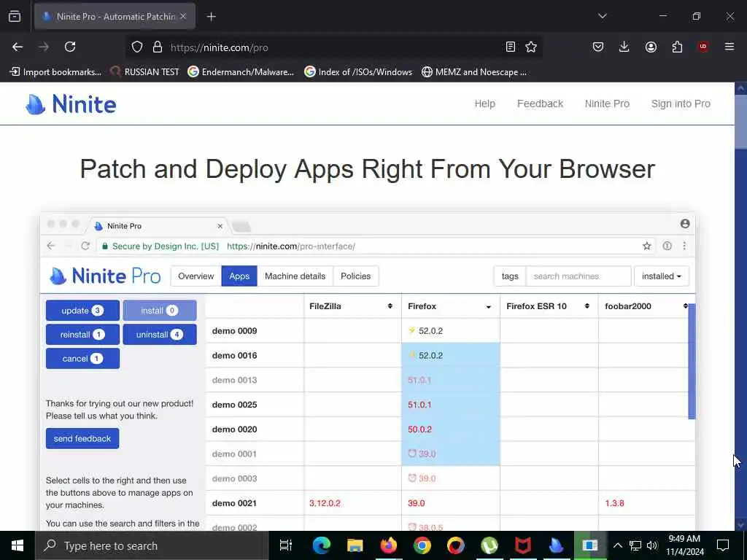The image size is (747, 560).
Task: Click profile avatar in demo browser window
Action: point(685,224)
